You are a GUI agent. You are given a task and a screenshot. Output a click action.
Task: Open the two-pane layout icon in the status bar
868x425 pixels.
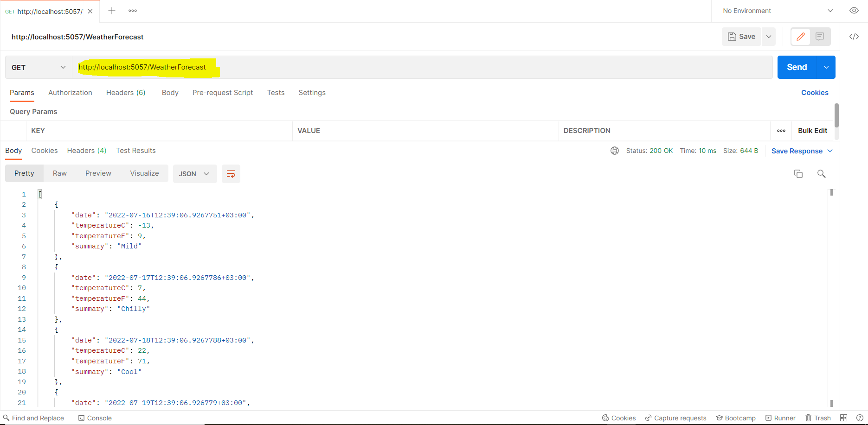coord(843,418)
